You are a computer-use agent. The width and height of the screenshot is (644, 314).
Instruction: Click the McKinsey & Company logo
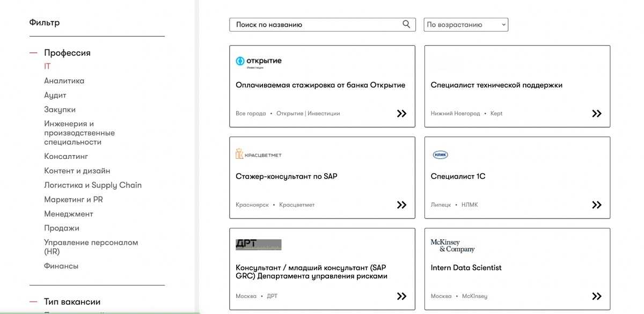click(452, 246)
